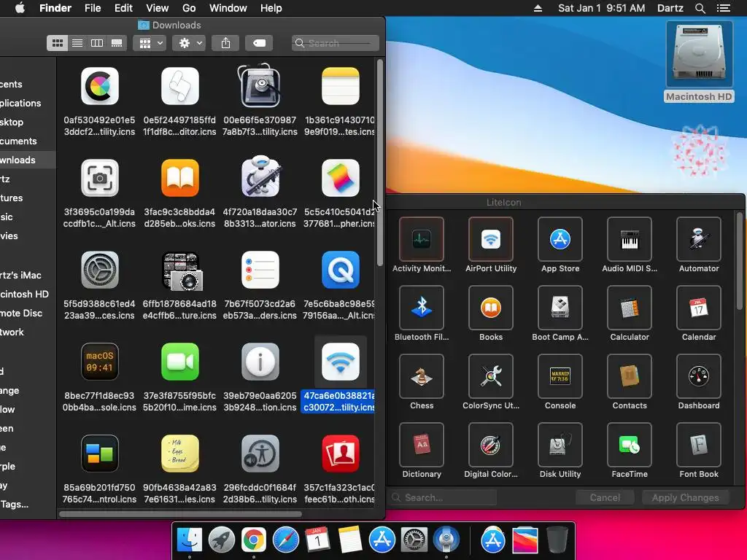Image resolution: width=747 pixels, height=560 pixels.
Task: Click the Bluetooth File Exchange icon
Action: pos(422,308)
